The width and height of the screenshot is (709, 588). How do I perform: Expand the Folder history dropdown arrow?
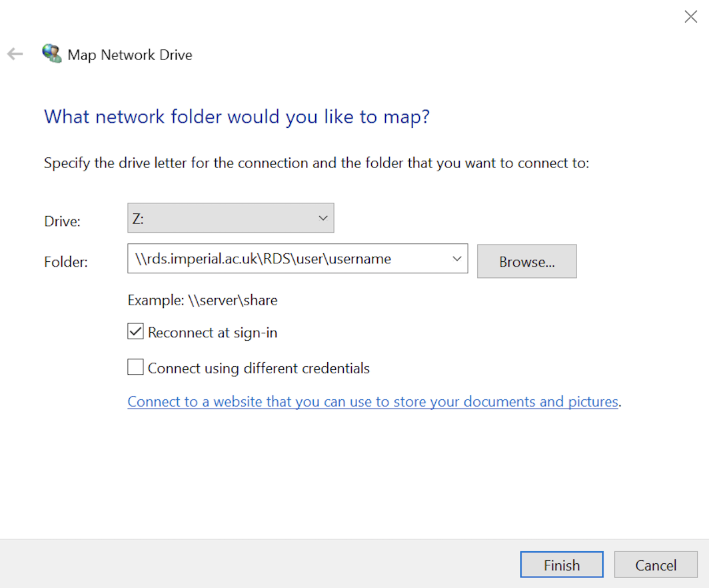pos(457,259)
